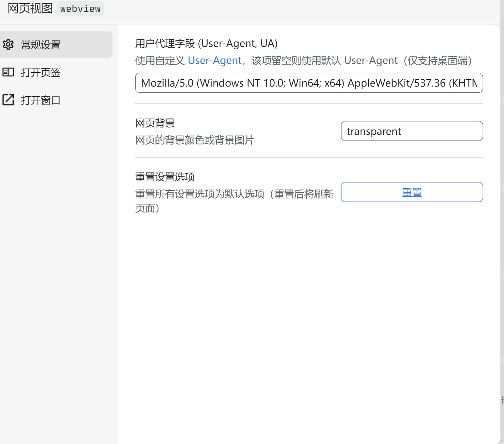Select the 常规设置 settings tab

pyautogui.click(x=56, y=45)
